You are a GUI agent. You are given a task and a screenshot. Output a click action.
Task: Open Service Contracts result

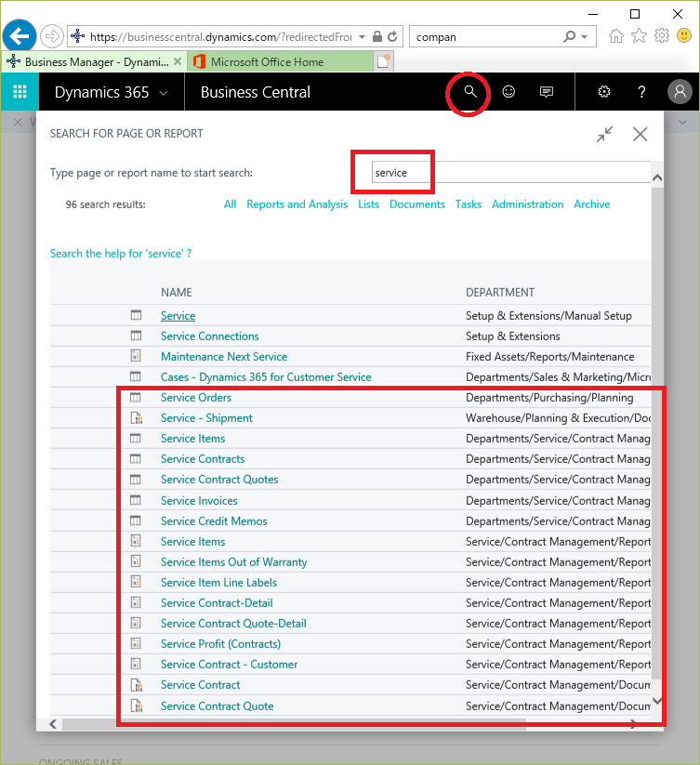point(203,459)
